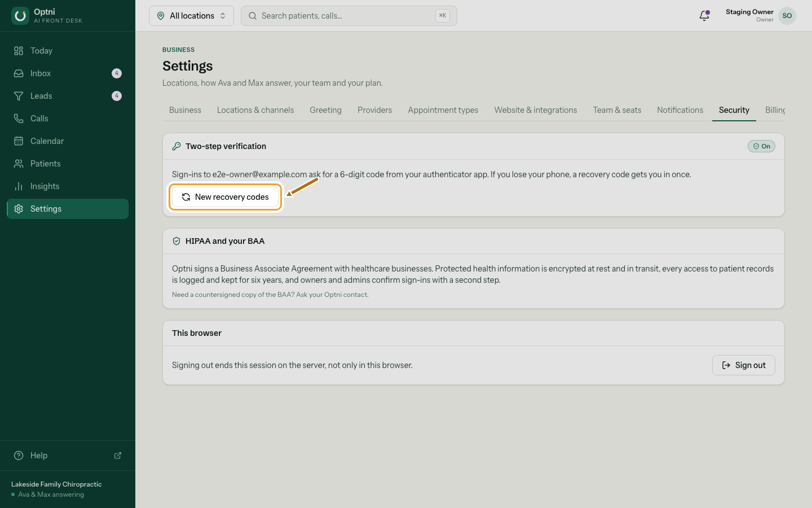Click the Help question mark icon
The width and height of the screenshot is (812, 508).
point(19,456)
